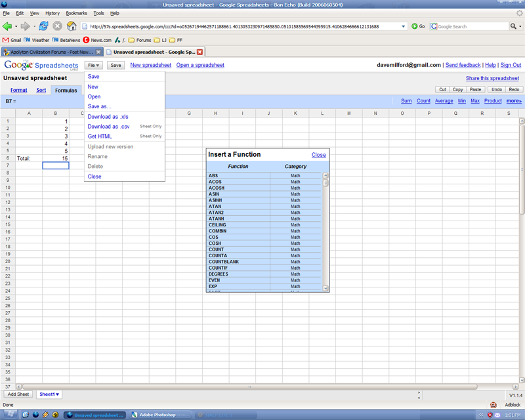This screenshot has height=420, width=525.
Task: Close the Apolyton Civilization Forums tab
Action: coord(98,52)
